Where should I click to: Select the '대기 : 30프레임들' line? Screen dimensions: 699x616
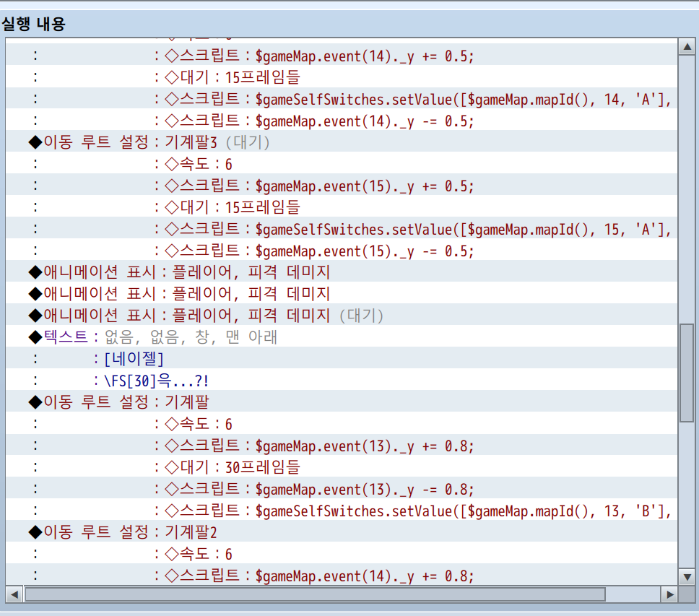[x=342, y=467]
